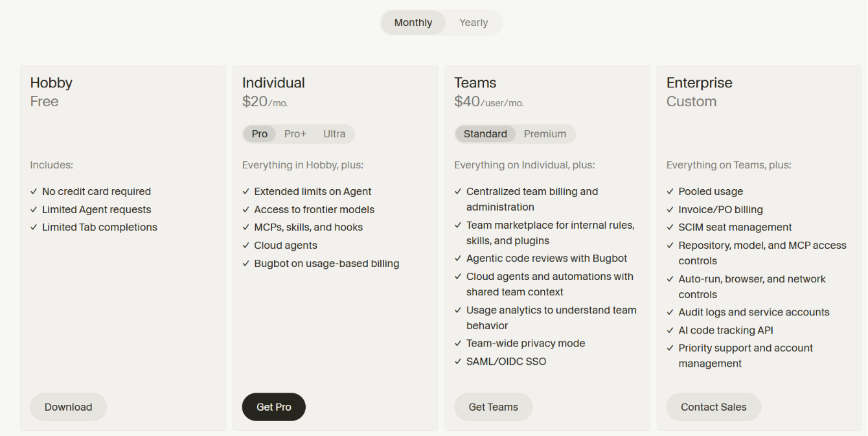868x436 pixels.
Task: Choose the Pro+ individual tier
Action: point(295,134)
